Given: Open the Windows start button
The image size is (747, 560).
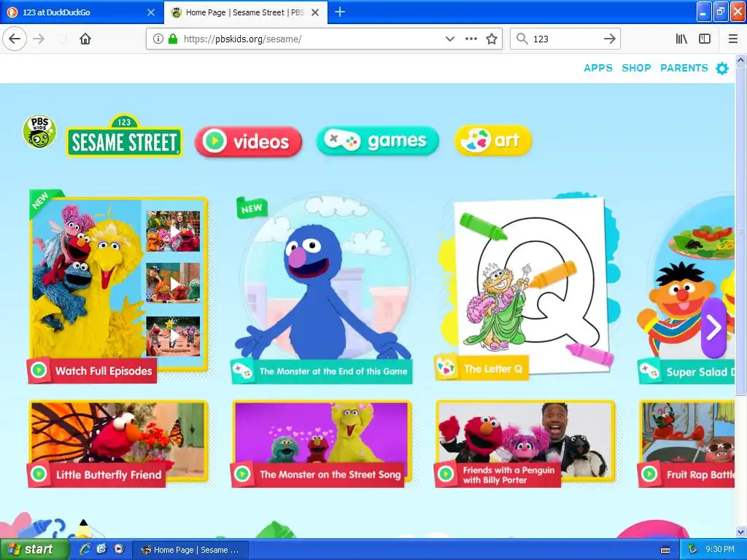Looking at the screenshot, I should pyautogui.click(x=34, y=550).
